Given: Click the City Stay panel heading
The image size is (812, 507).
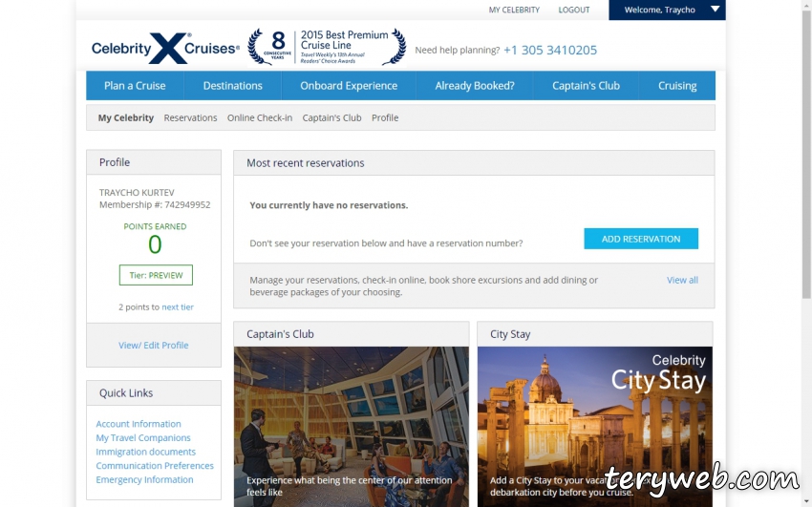Looking at the screenshot, I should coord(510,334).
